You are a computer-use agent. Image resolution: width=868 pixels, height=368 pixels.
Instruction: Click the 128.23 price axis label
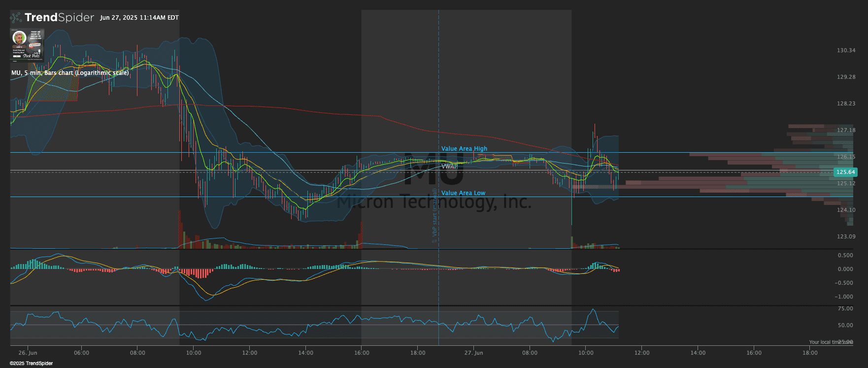(x=846, y=103)
